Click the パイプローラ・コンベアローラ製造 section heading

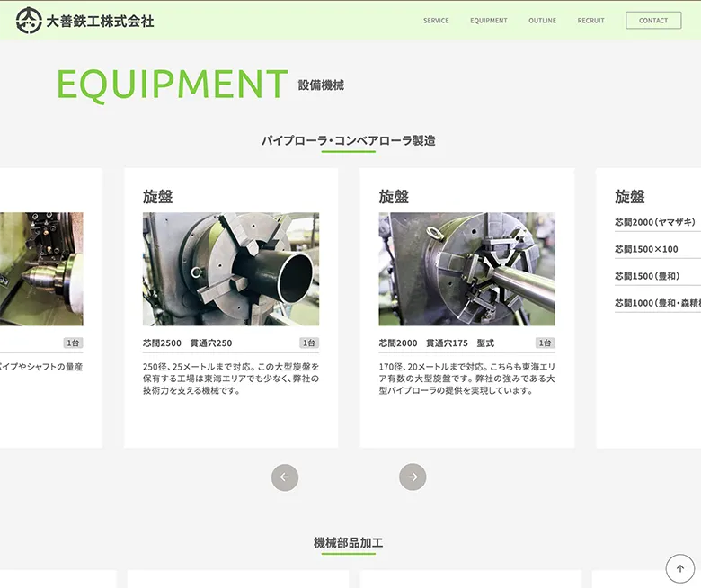[349, 140]
